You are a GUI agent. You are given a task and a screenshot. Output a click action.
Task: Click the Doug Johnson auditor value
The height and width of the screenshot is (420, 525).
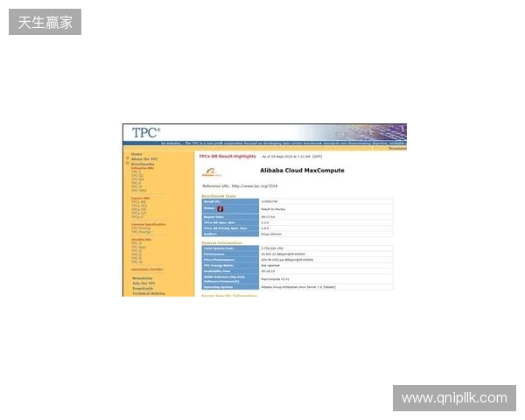tap(271, 234)
